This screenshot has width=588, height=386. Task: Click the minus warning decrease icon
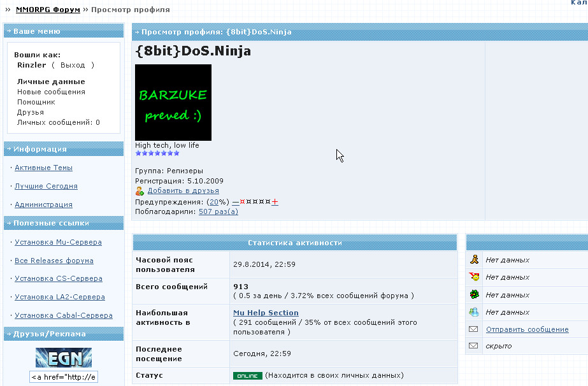pos(236,202)
